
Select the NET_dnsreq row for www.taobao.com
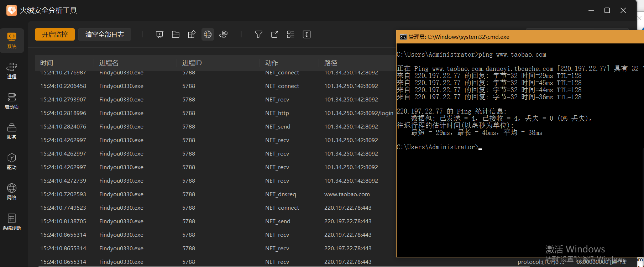(215, 194)
